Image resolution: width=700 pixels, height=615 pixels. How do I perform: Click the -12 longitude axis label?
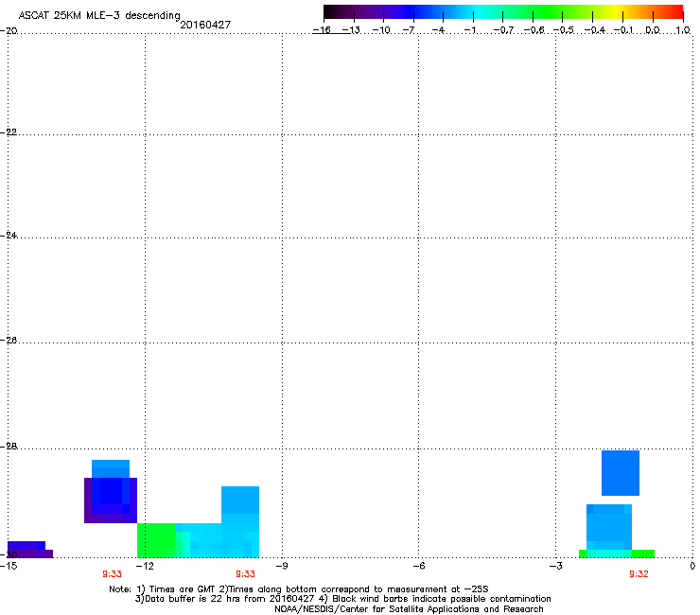pos(145,566)
